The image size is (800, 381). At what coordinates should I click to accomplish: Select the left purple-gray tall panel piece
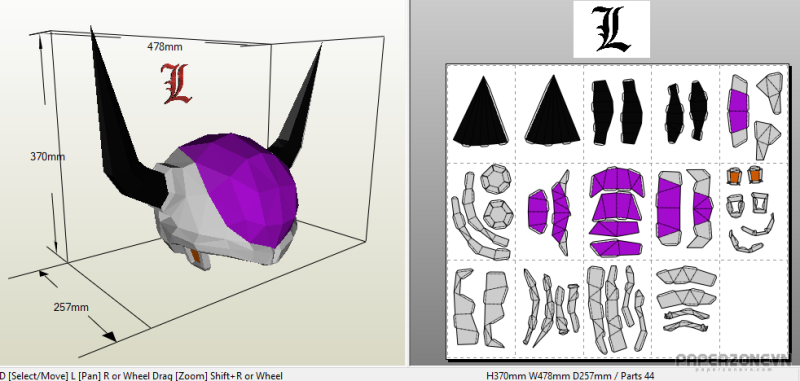(x=670, y=207)
